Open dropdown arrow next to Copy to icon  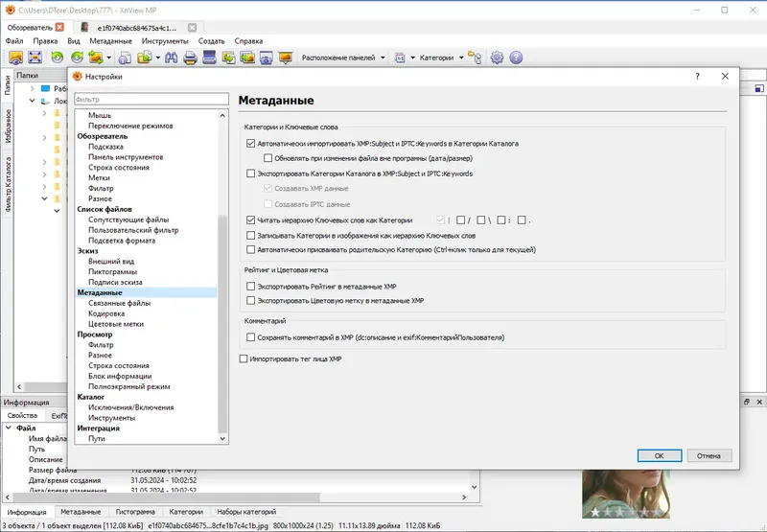(157, 58)
